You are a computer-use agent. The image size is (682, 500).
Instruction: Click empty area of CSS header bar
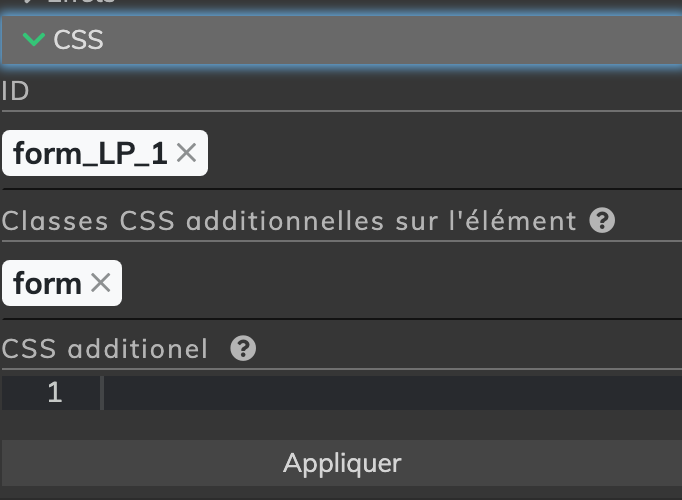tap(391, 40)
